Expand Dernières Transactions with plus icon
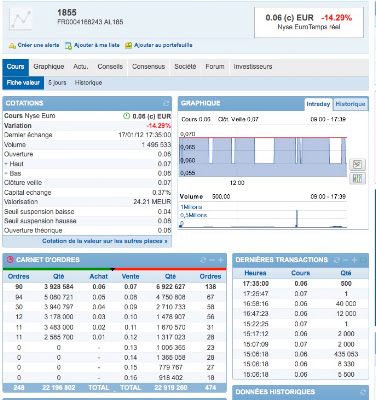 pyautogui.click(x=354, y=260)
